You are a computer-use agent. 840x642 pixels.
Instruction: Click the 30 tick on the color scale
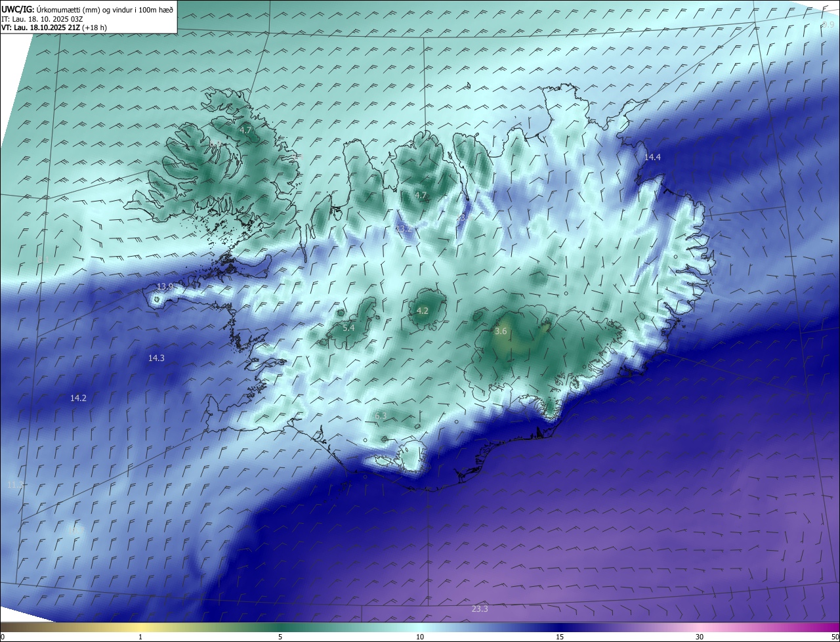pos(700,637)
